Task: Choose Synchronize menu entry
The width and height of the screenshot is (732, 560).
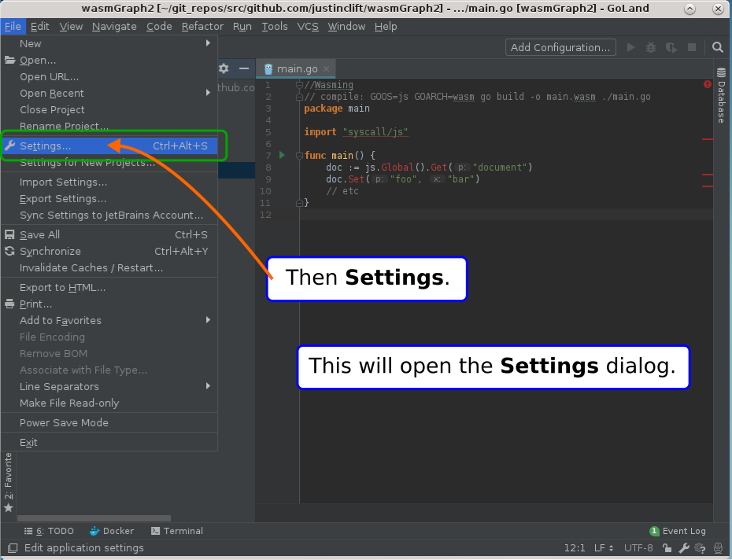Action: click(109, 251)
